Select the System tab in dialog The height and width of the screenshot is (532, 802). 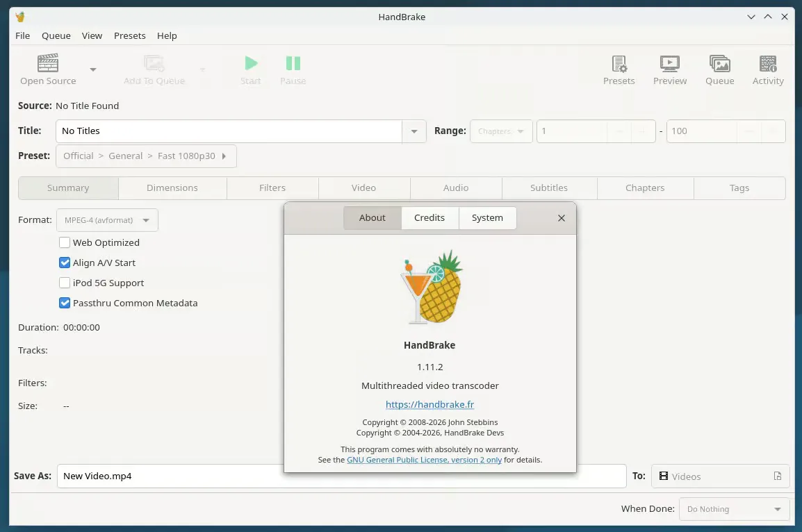(487, 217)
